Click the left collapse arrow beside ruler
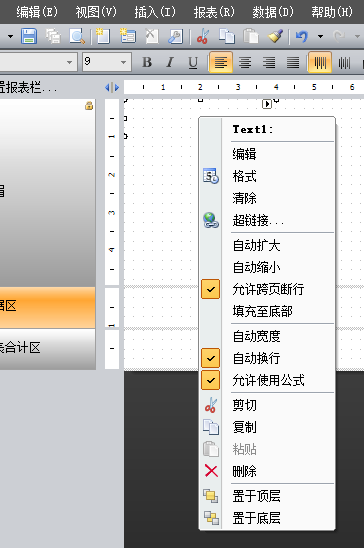The width and height of the screenshot is (364, 548). pyautogui.click(x=108, y=87)
